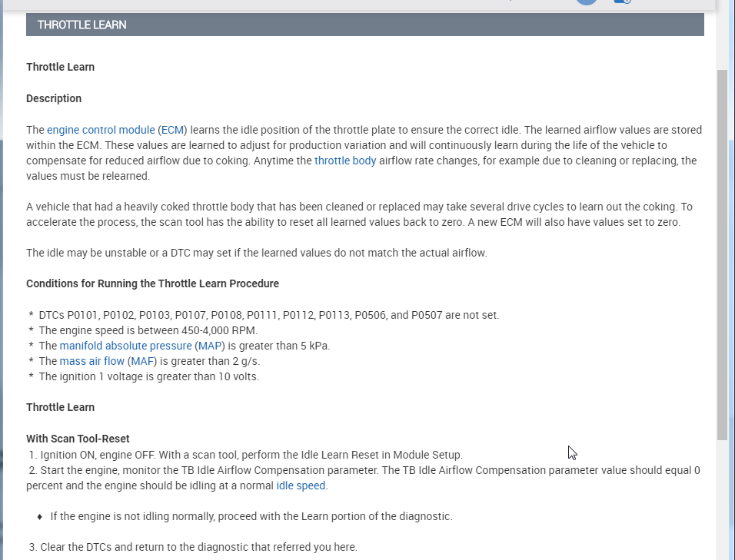Click the ignition 1 voltage condition line
Image resolution: width=735 pixels, height=560 pixels.
tap(148, 376)
